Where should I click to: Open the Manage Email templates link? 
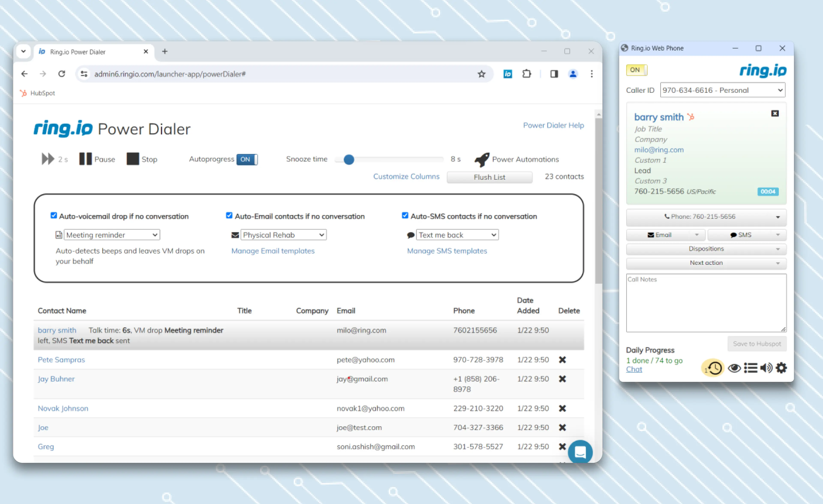(x=273, y=251)
